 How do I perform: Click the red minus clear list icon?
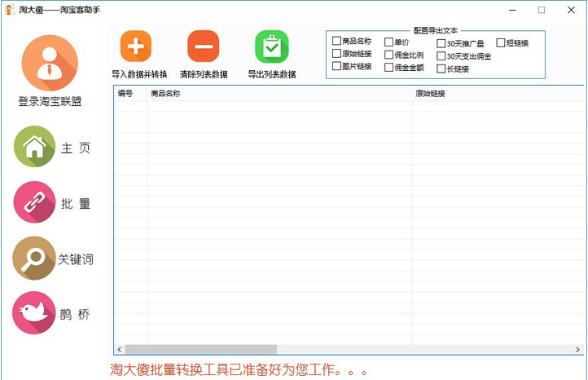(204, 46)
